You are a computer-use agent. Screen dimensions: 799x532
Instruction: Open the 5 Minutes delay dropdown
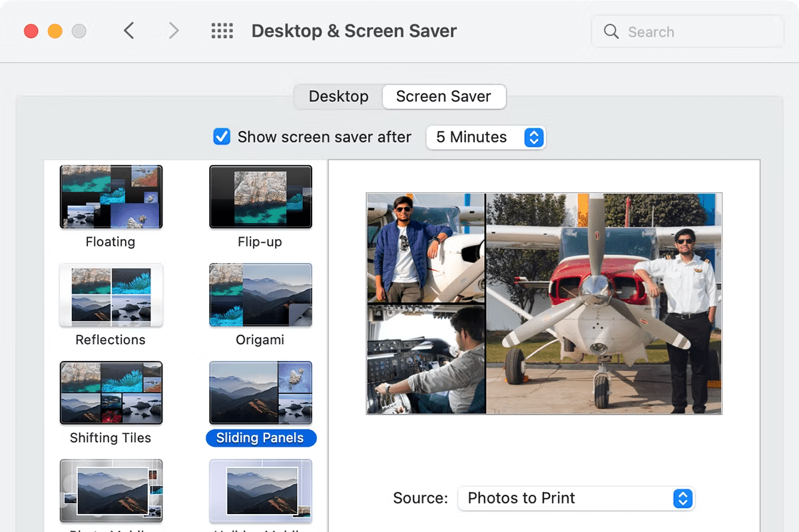click(485, 137)
